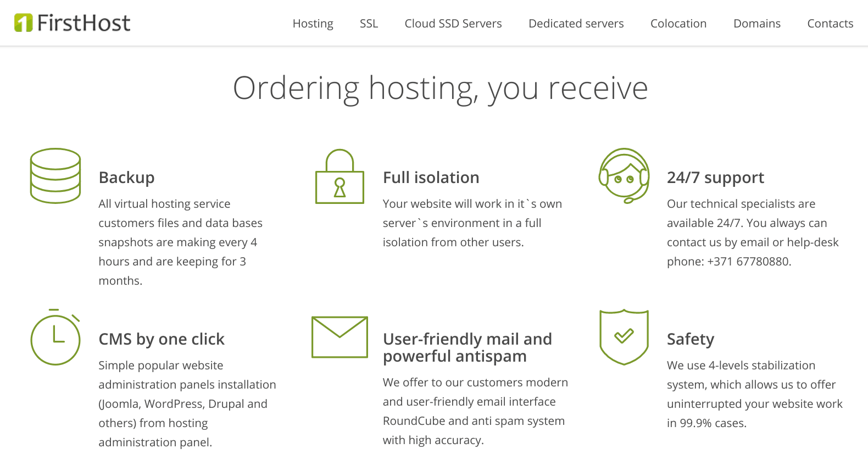Click the Safety heading

(691, 339)
